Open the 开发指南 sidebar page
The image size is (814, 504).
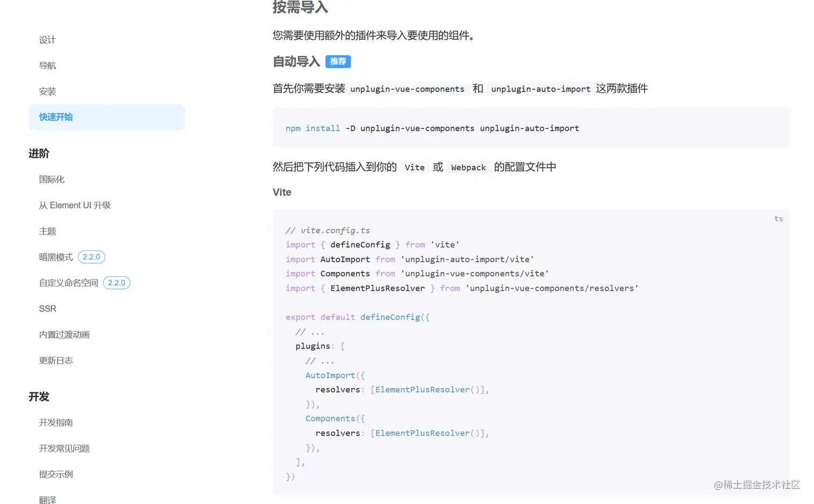tap(56, 423)
